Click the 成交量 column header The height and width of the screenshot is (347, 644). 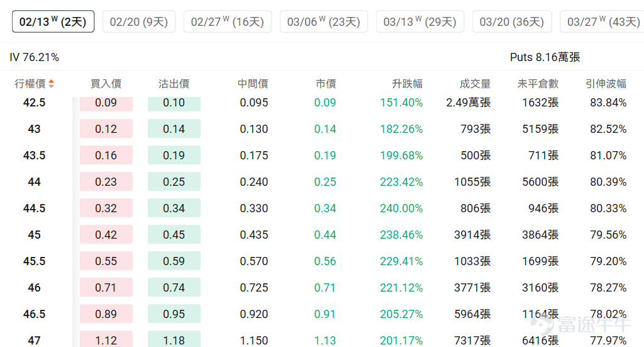[475, 84]
